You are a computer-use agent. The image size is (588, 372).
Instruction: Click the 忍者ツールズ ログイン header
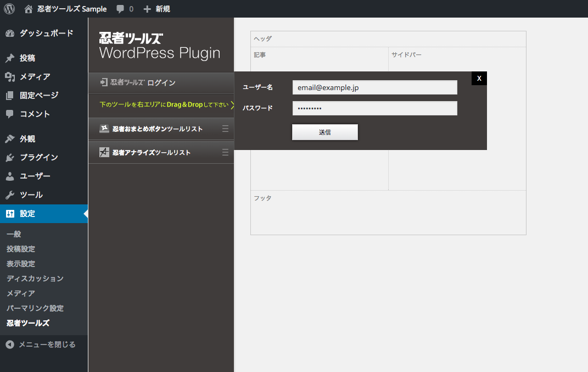pos(161,82)
